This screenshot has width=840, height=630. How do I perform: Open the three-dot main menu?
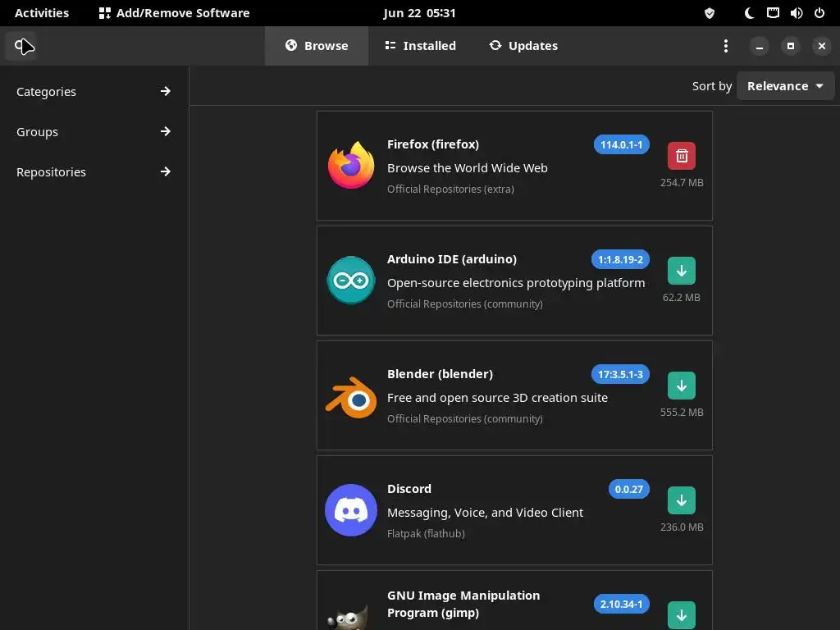tap(726, 46)
